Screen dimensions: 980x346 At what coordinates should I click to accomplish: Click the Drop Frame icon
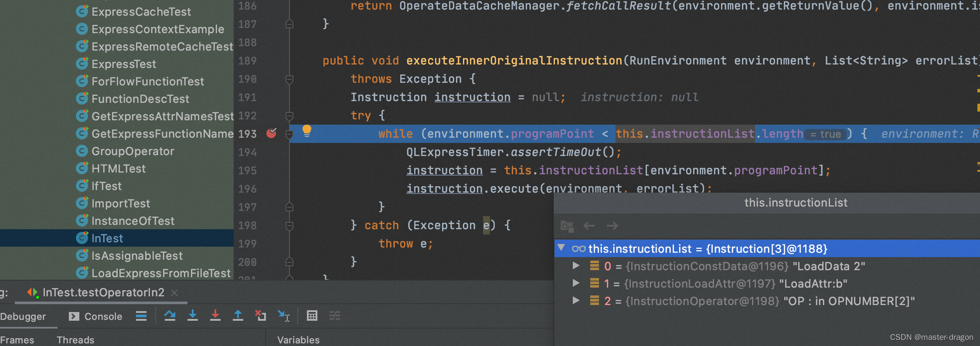pos(261,315)
